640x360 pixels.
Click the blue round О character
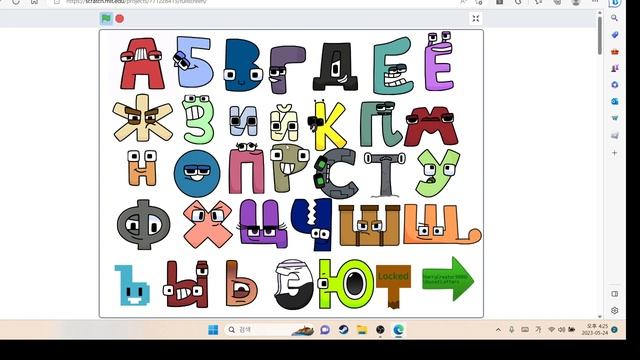(x=197, y=173)
